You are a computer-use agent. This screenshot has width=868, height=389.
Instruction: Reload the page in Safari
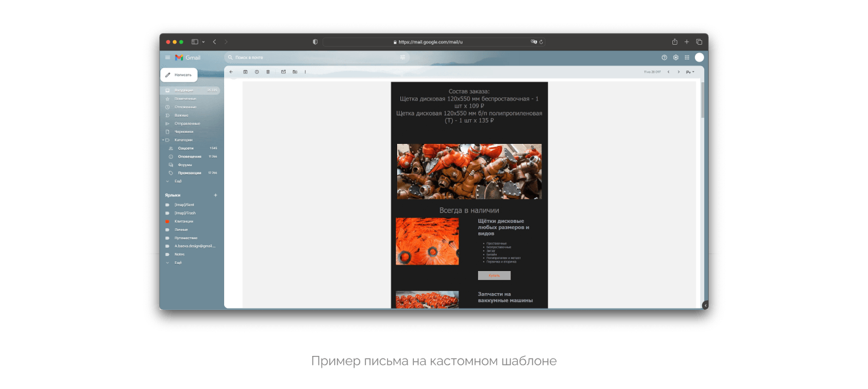(x=541, y=41)
